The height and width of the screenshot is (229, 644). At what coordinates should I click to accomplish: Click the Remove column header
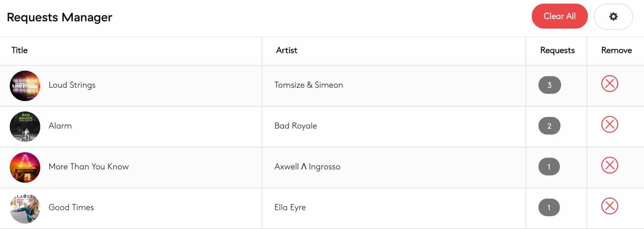click(x=616, y=50)
